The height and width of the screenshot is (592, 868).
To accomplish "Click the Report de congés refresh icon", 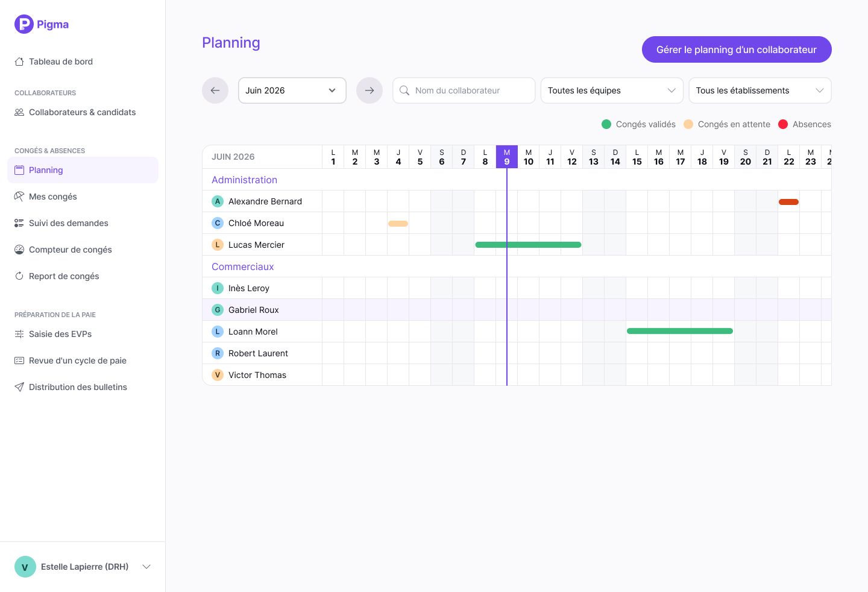I will (19, 276).
